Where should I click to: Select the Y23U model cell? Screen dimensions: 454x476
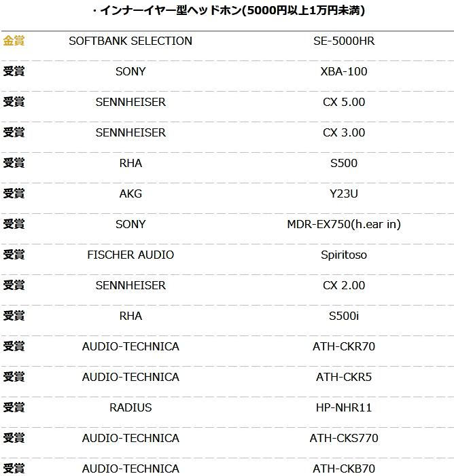pos(344,194)
